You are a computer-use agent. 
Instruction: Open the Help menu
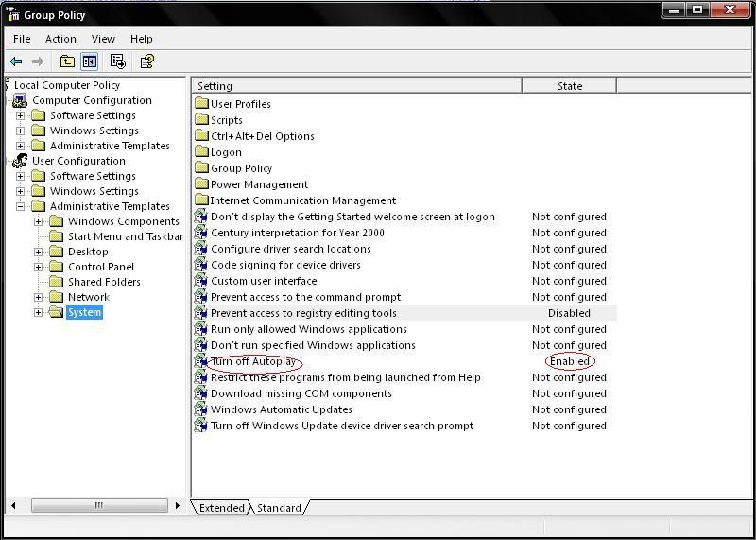[x=141, y=39]
